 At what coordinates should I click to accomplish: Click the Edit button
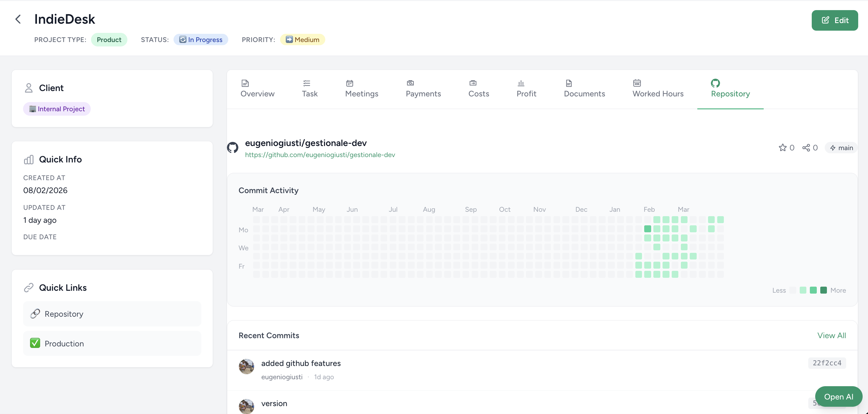coord(835,20)
